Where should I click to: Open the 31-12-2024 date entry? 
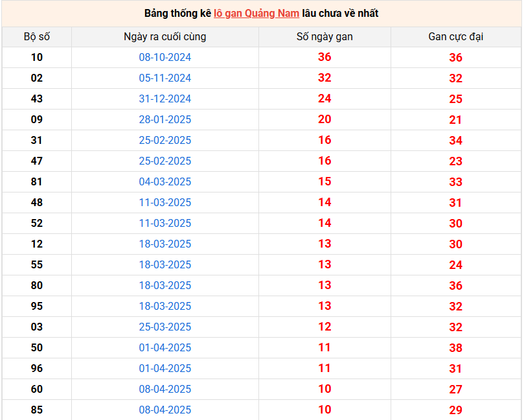[165, 99]
